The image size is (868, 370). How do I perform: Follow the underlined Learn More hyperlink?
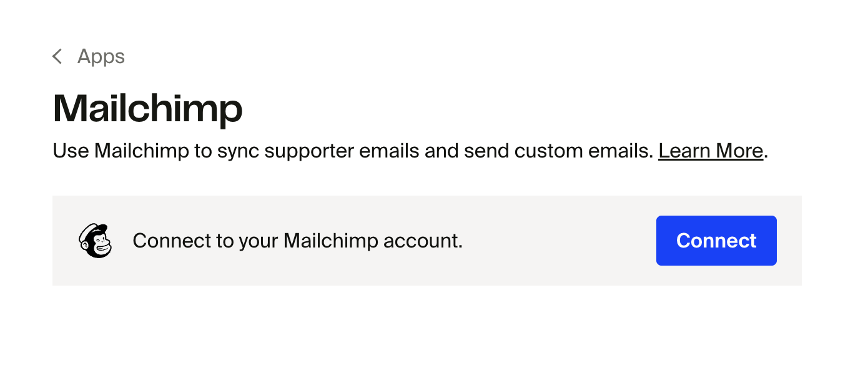coord(711,151)
